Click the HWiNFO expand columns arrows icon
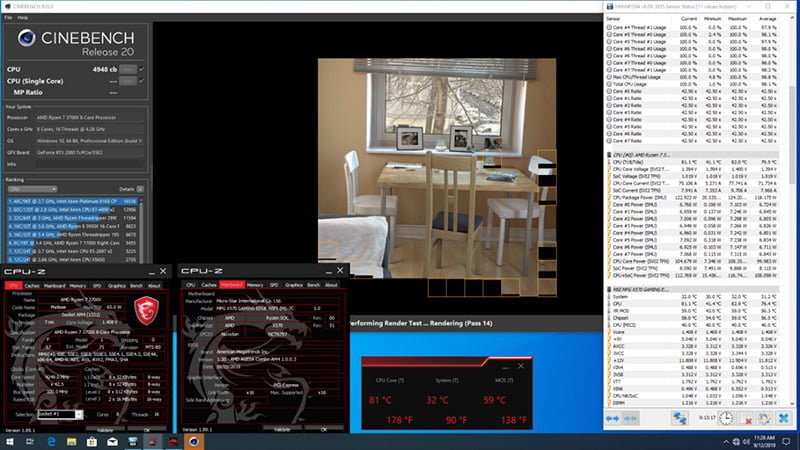Viewport: 800px width, 450px height. tap(613, 418)
